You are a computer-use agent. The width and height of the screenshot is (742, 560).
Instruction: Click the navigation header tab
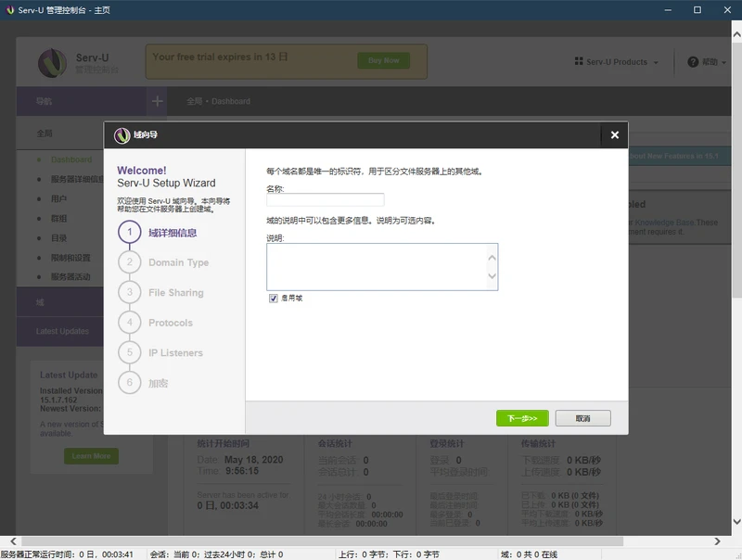82,101
